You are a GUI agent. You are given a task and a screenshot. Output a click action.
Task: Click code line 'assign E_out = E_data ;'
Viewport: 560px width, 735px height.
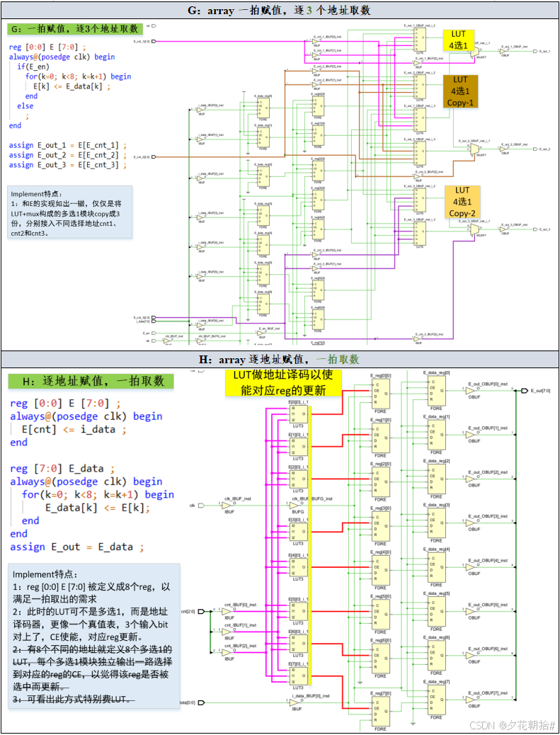tap(77, 547)
